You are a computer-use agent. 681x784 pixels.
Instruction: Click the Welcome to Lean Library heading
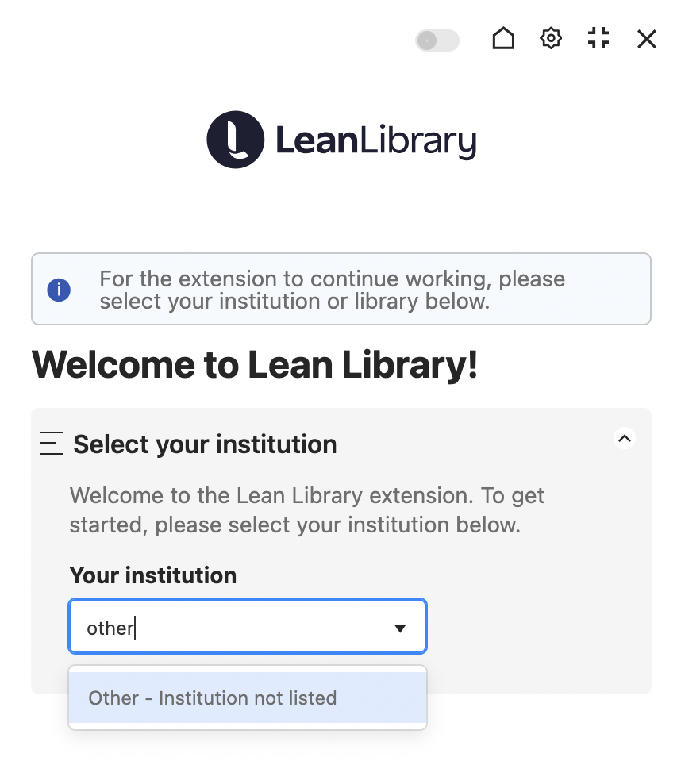(254, 365)
